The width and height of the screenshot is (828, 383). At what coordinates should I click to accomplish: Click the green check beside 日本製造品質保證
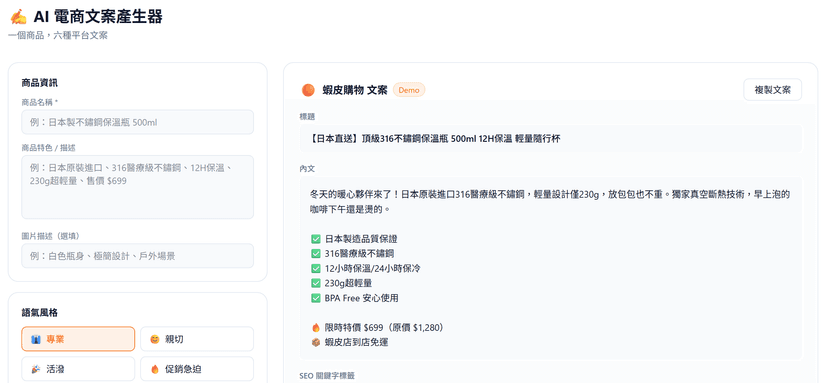[x=316, y=239]
